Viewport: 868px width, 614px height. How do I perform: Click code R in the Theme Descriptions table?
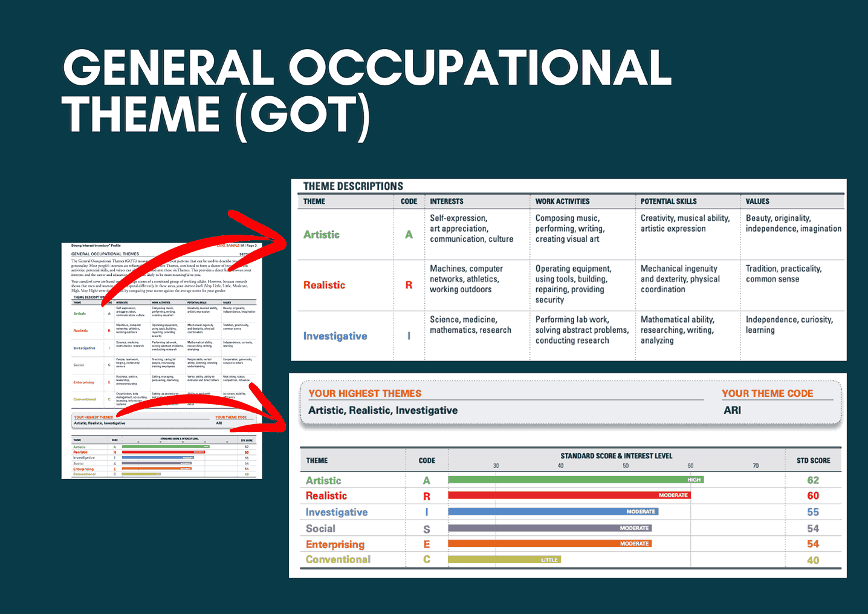tap(409, 285)
